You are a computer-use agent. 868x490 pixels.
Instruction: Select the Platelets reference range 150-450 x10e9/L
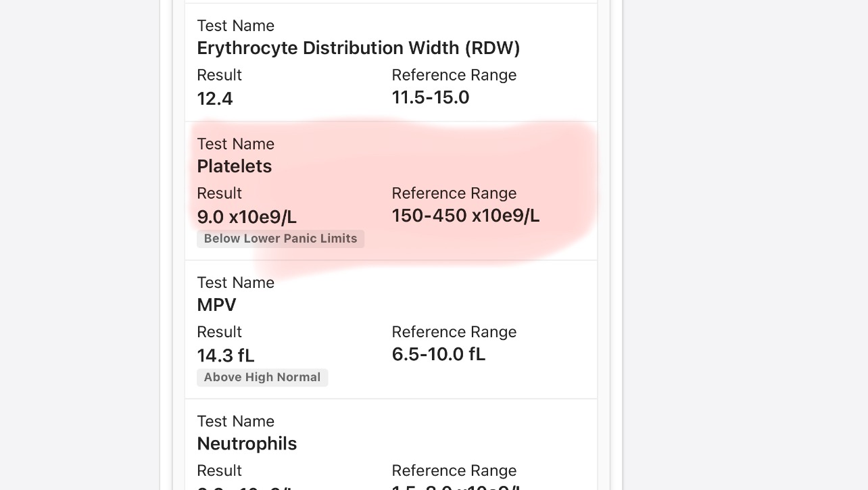pyautogui.click(x=465, y=216)
